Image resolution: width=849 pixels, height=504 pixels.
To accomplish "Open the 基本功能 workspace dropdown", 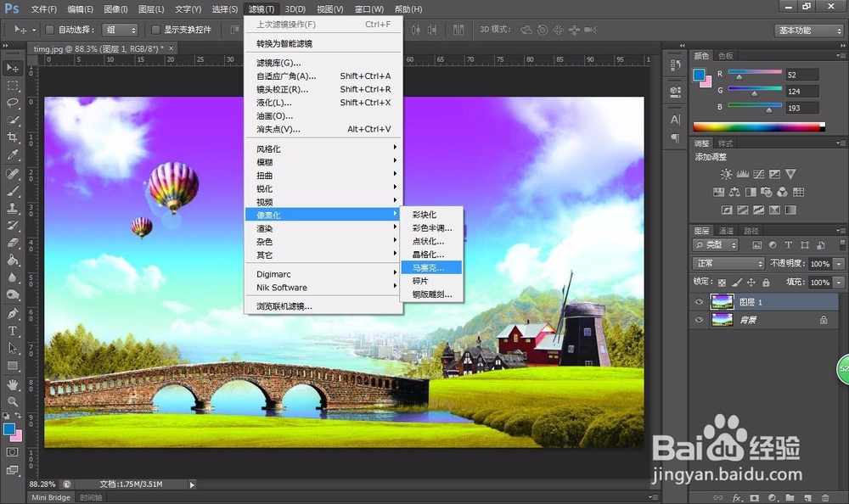I will 808,31.
